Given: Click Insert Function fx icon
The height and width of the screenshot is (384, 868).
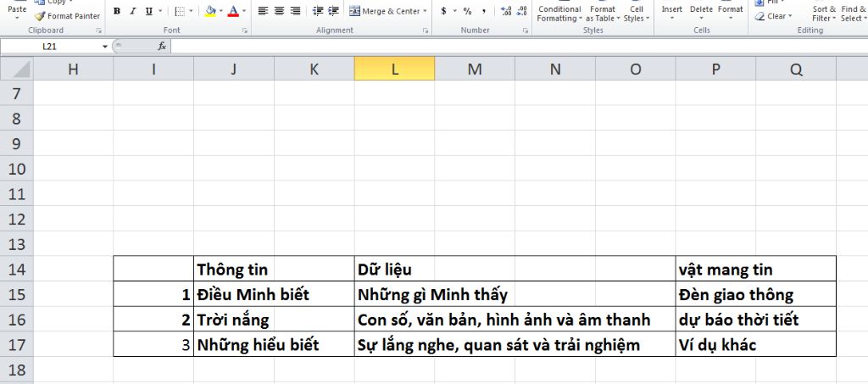Looking at the screenshot, I should click(162, 47).
